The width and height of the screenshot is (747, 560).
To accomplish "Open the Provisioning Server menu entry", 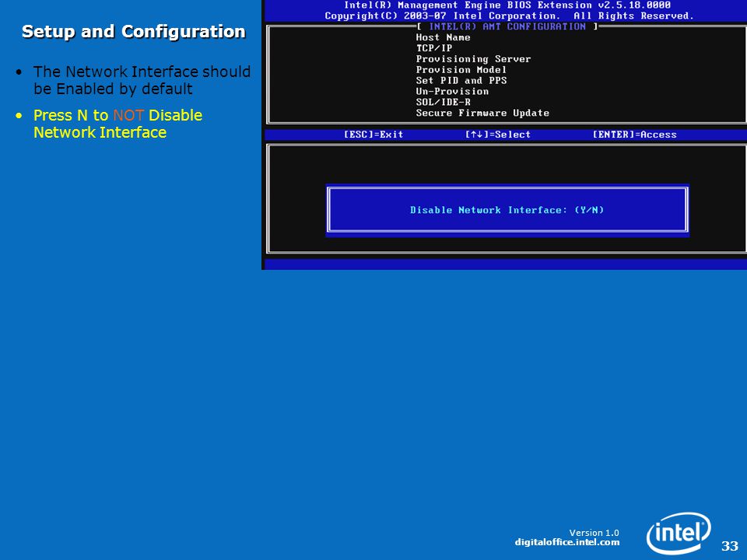I will coord(472,59).
